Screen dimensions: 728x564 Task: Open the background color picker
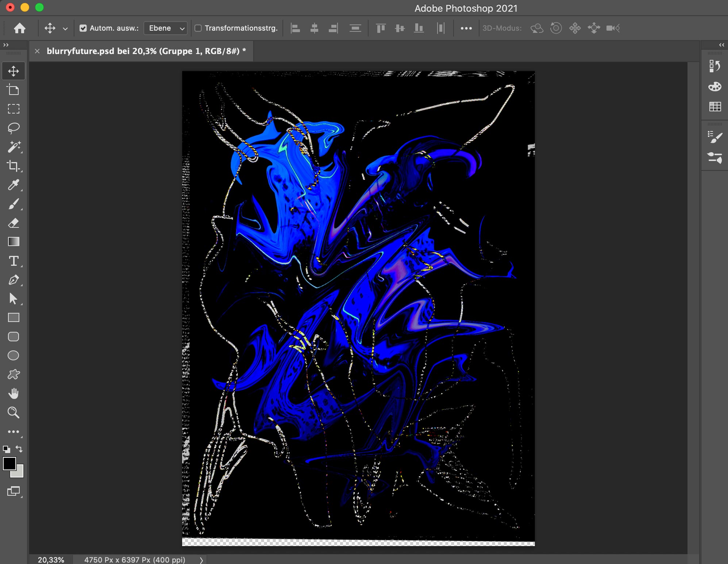(19, 473)
